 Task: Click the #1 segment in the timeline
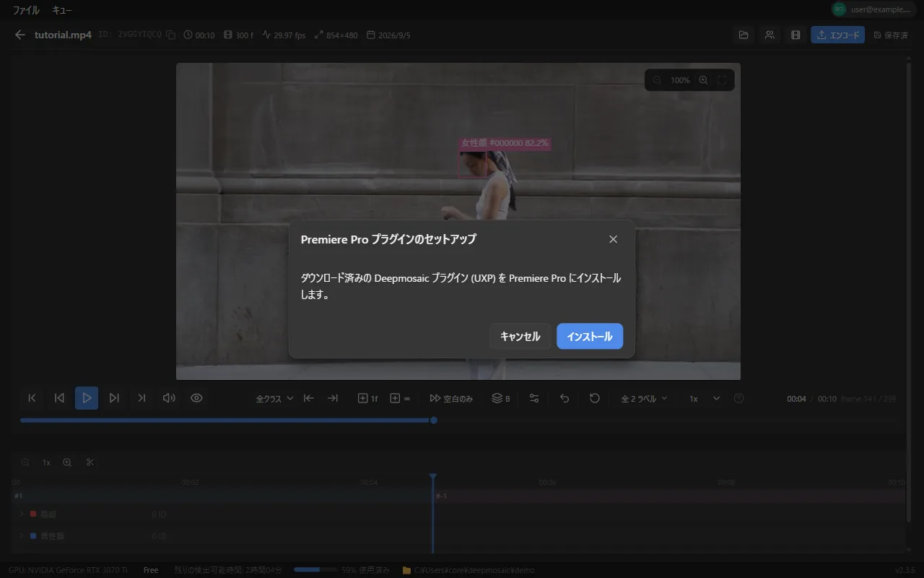(222, 496)
